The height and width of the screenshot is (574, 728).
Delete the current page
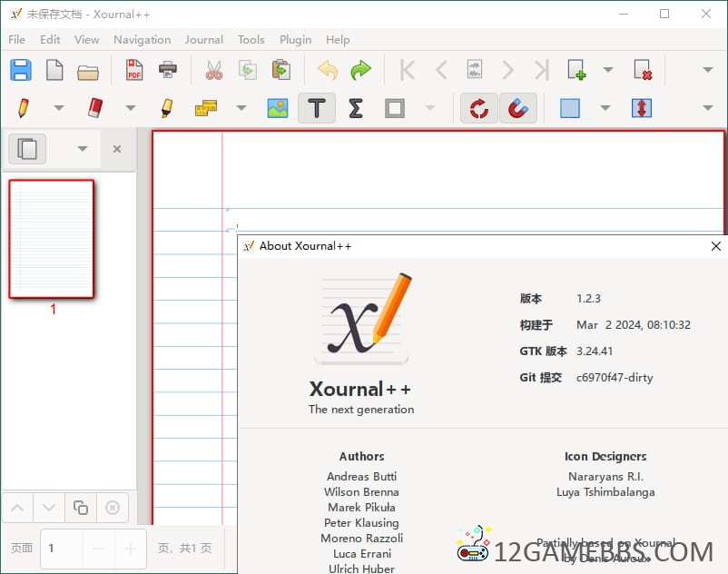(643, 70)
